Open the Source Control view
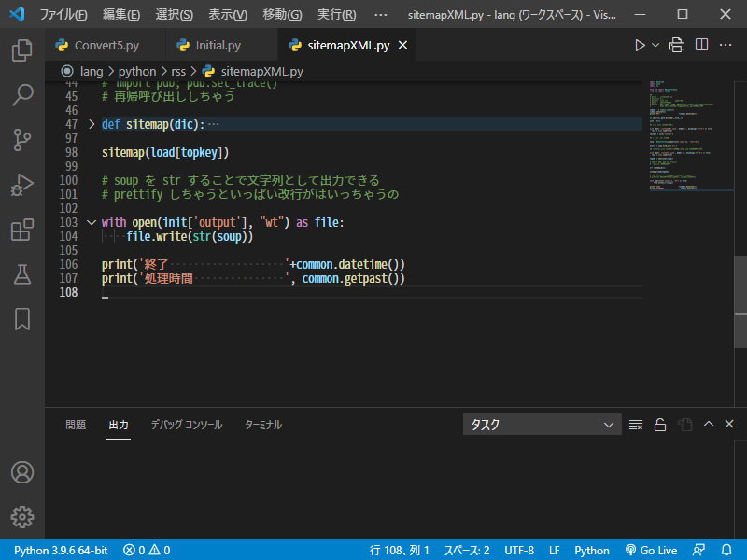 [22, 140]
